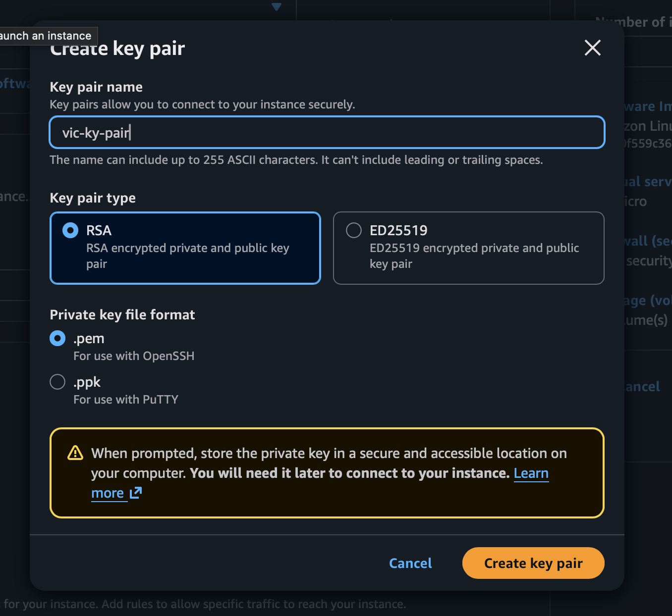This screenshot has height=616, width=672.
Task: Focus the key pair name text field
Action: coord(327,132)
